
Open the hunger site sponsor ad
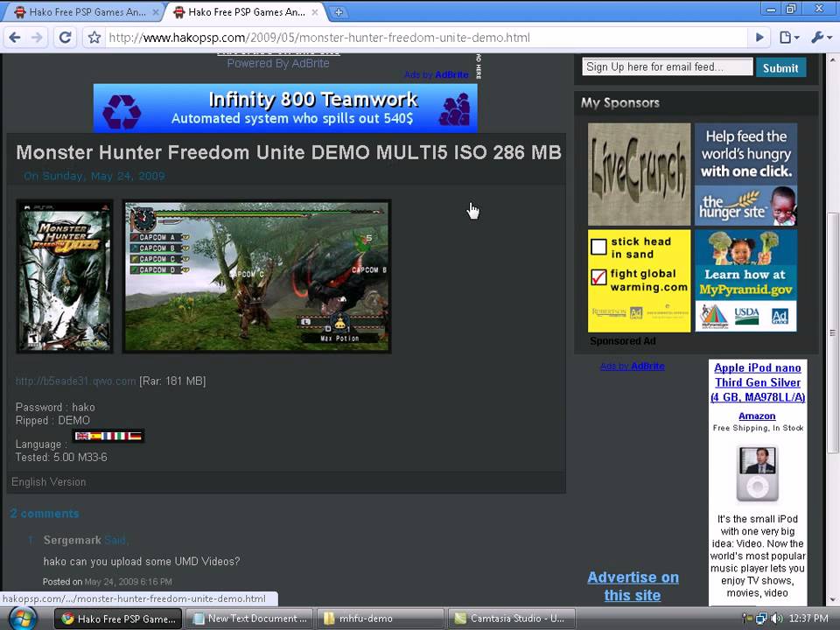point(745,174)
